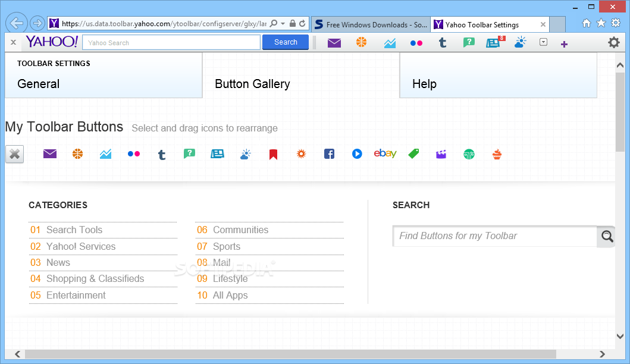Image resolution: width=630 pixels, height=364 pixels.
Task: Click the News icon with the red badge in the Yahoo toolbar
Action: [494, 42]
